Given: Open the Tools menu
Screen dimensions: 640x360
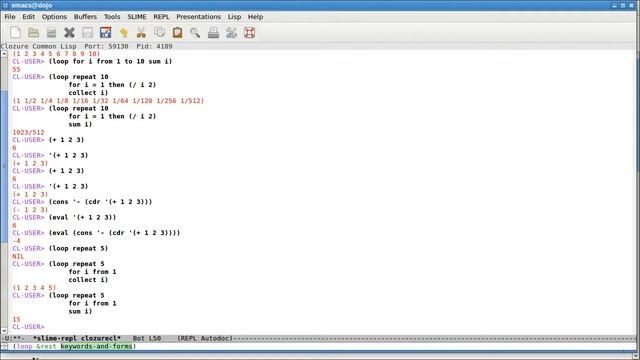Looking at the screenshot, I should tap(111, 17).
